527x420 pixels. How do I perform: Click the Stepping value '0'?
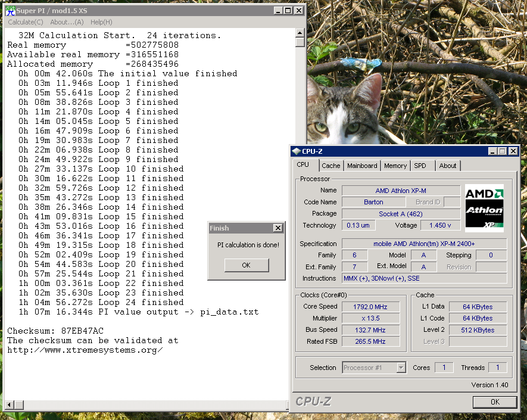click(491, 255)
